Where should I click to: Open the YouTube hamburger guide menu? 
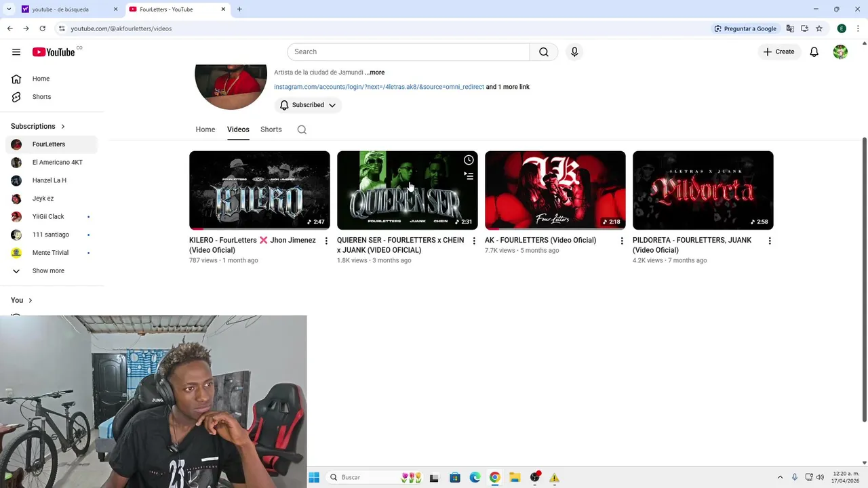pos(16,52)
